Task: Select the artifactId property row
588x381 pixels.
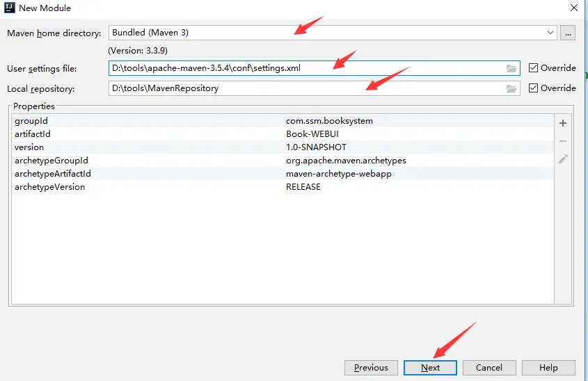Action: click(283, 133)
